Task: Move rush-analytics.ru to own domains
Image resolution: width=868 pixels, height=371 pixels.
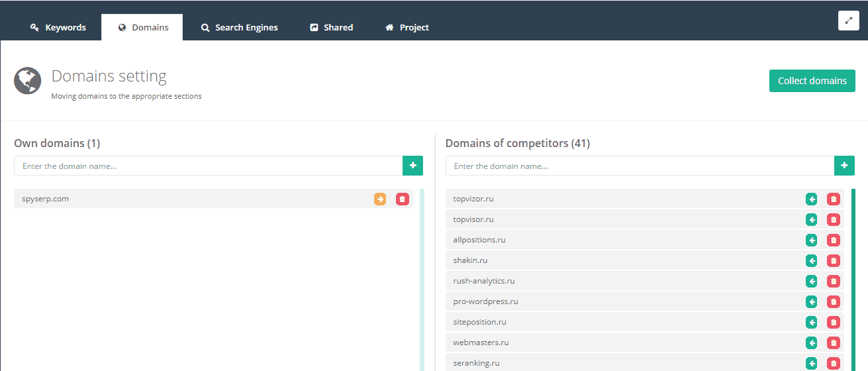Action: [812, 281]
